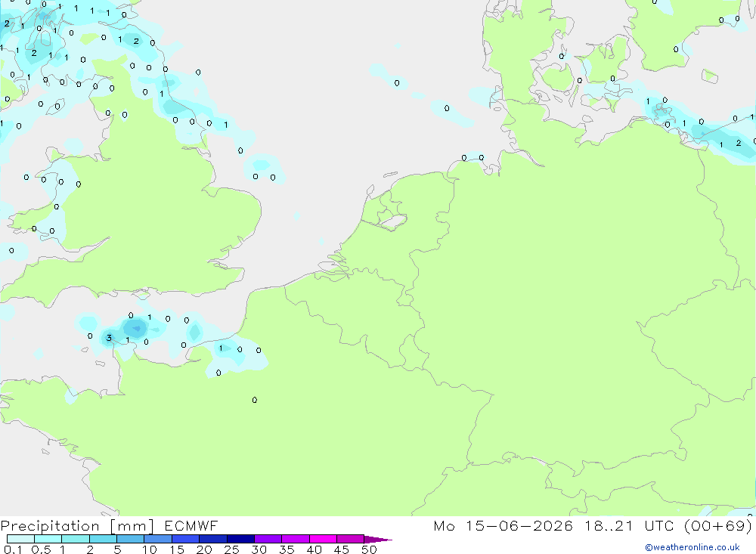Screen dimensions: 756x554
Task: Click the 40 to 45 mm legend swatch
Action: [323, 539]
